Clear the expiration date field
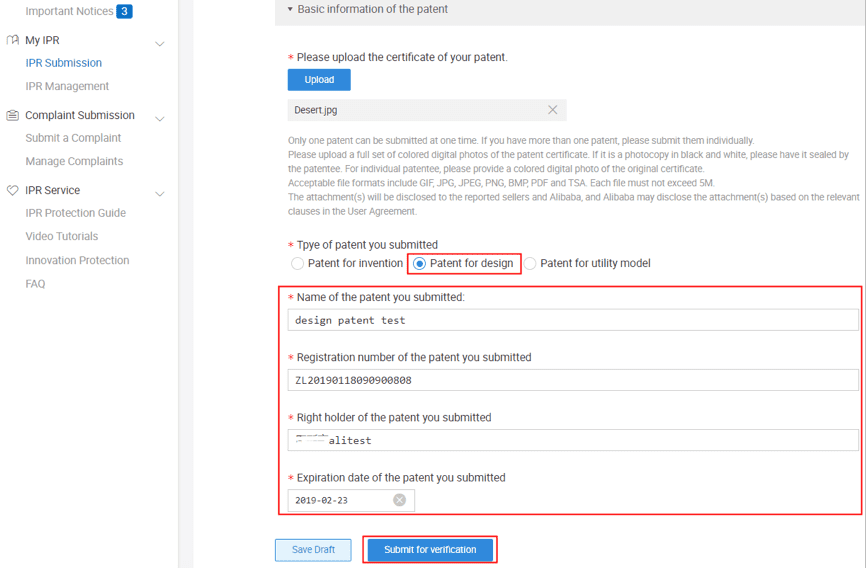 pos(399,500)
